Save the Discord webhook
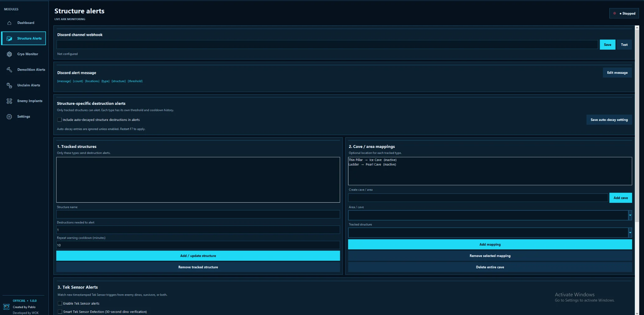 pos(607,45)
